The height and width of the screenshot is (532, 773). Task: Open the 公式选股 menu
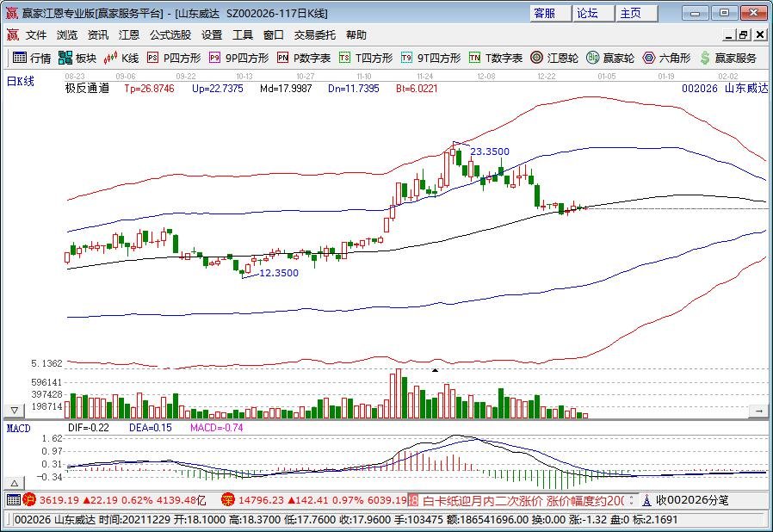(170, 35)
